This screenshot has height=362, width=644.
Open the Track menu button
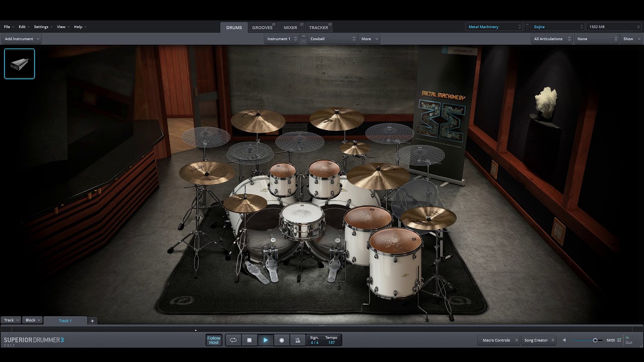[x=11, y=320]
